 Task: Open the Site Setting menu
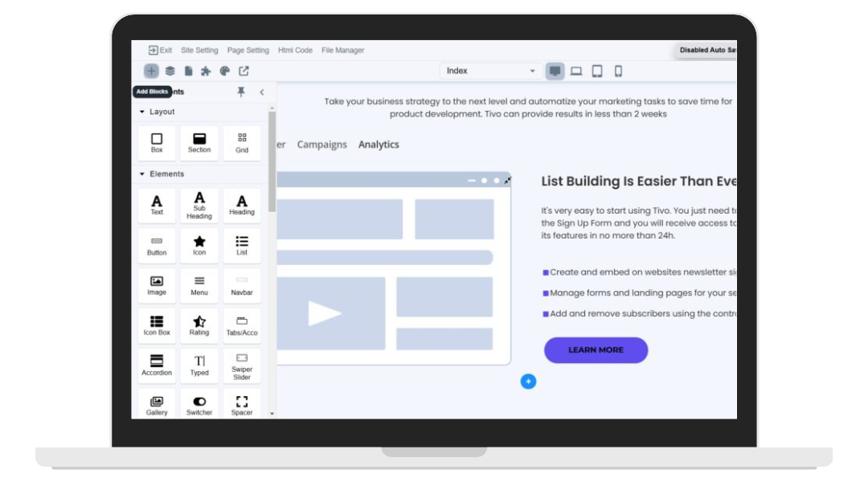[x=199, y=50]
